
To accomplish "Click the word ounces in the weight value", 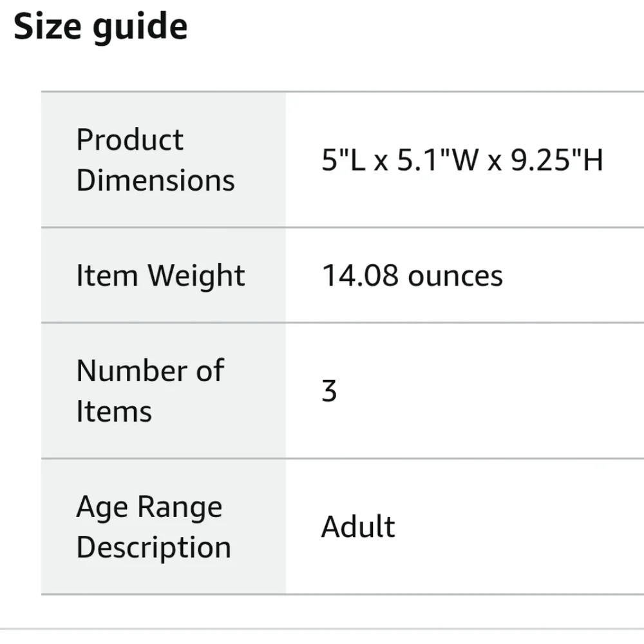I will point(455,276).
